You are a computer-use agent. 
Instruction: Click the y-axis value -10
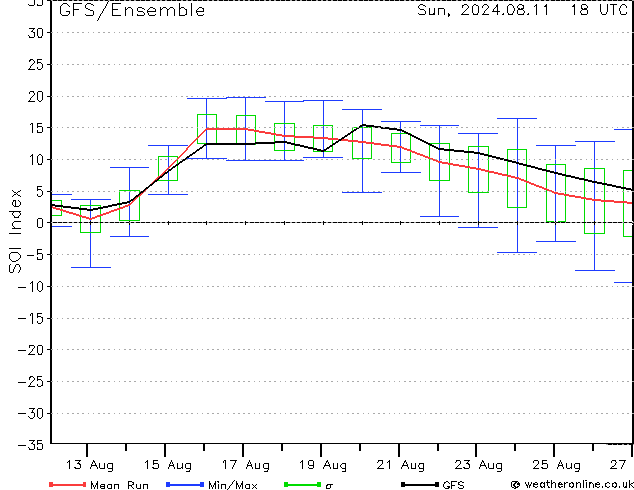click(x=31, y=287)
